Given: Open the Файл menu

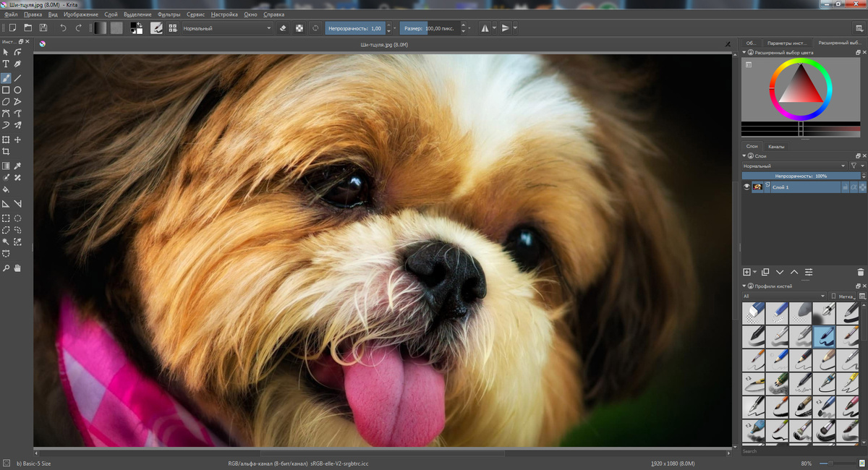Looking at the screenshot, I should pos(11,14).
